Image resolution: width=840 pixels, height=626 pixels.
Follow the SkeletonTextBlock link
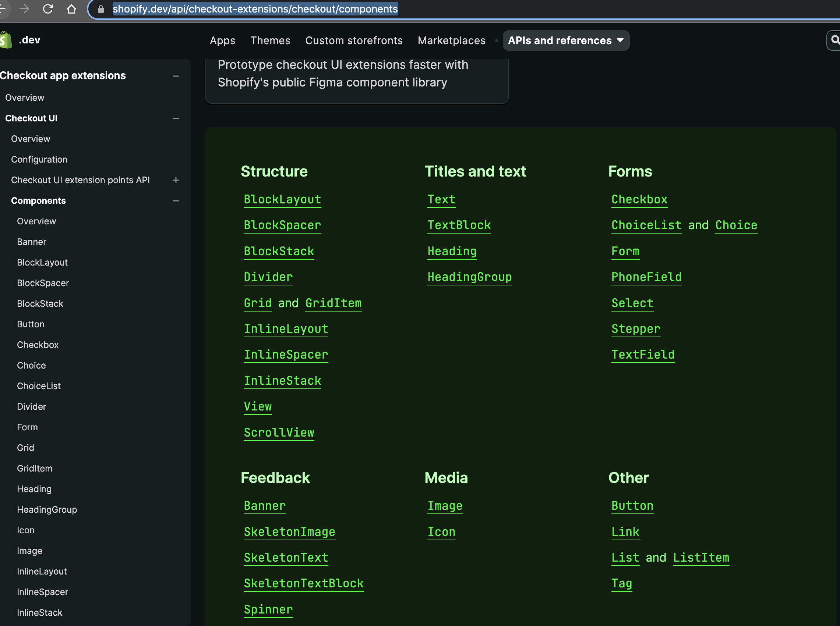[x=303, y=583]
